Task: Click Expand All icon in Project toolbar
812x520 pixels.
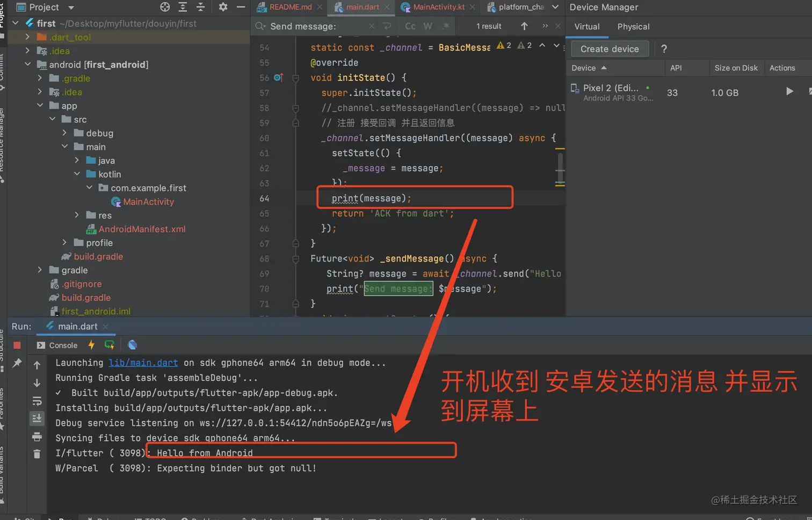Action: coord(183,7)
